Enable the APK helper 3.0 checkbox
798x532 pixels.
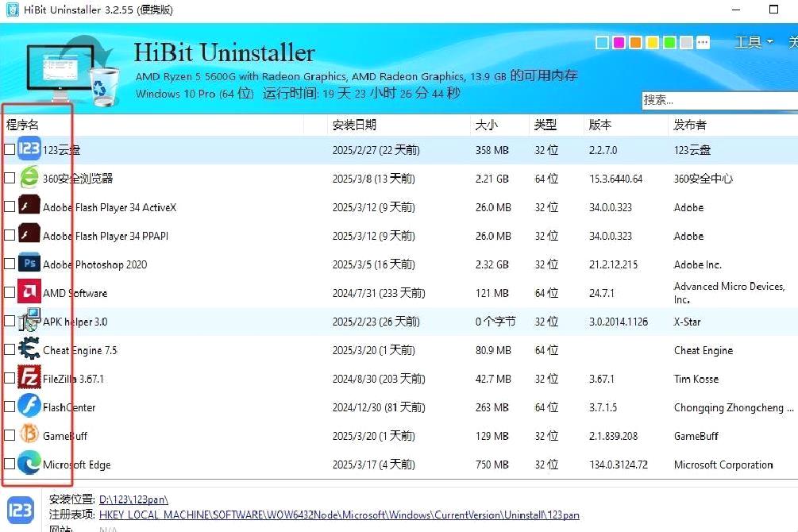[x=10, y=321]
